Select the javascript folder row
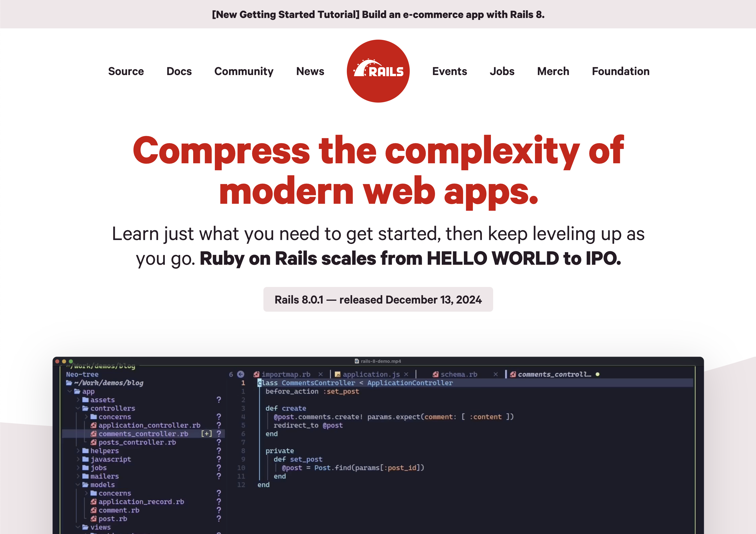The height and width of the screenshot is (534, 756). pos(143,459)
